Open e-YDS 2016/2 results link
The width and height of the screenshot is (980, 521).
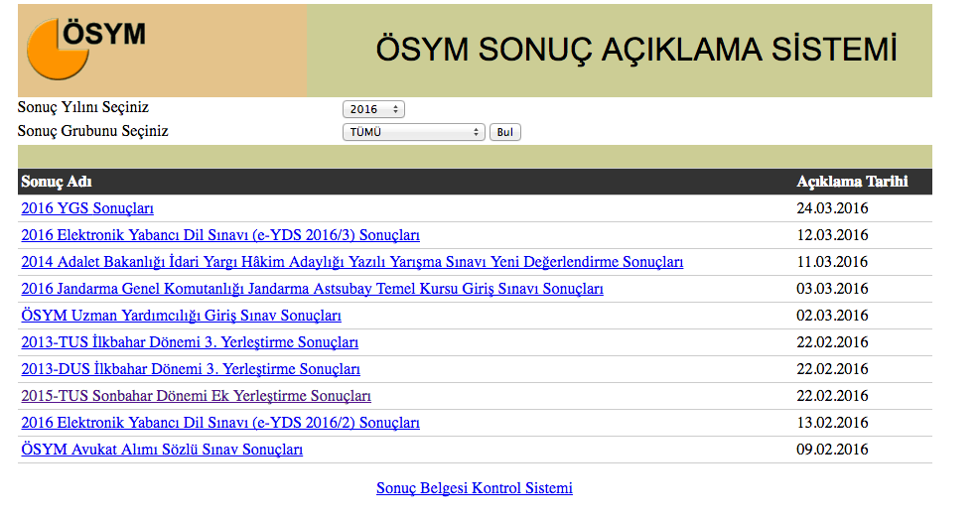[x=220, y=423]
